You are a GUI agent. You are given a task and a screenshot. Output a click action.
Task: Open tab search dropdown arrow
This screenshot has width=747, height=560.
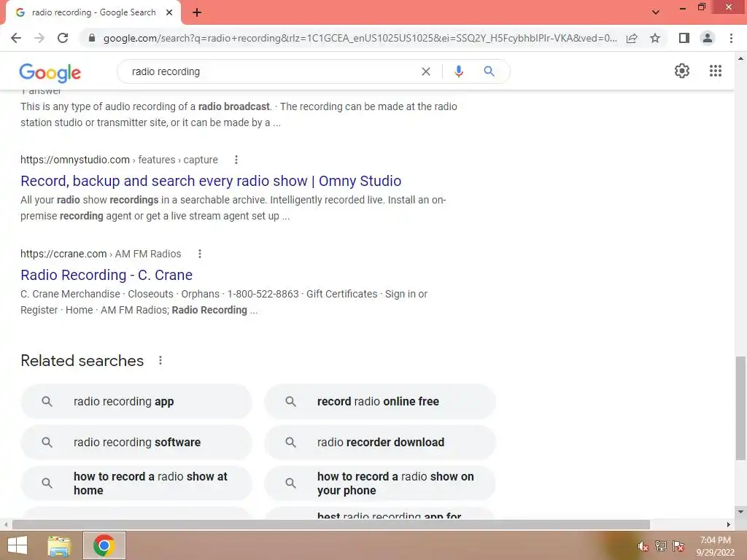[x=656, y=12]
